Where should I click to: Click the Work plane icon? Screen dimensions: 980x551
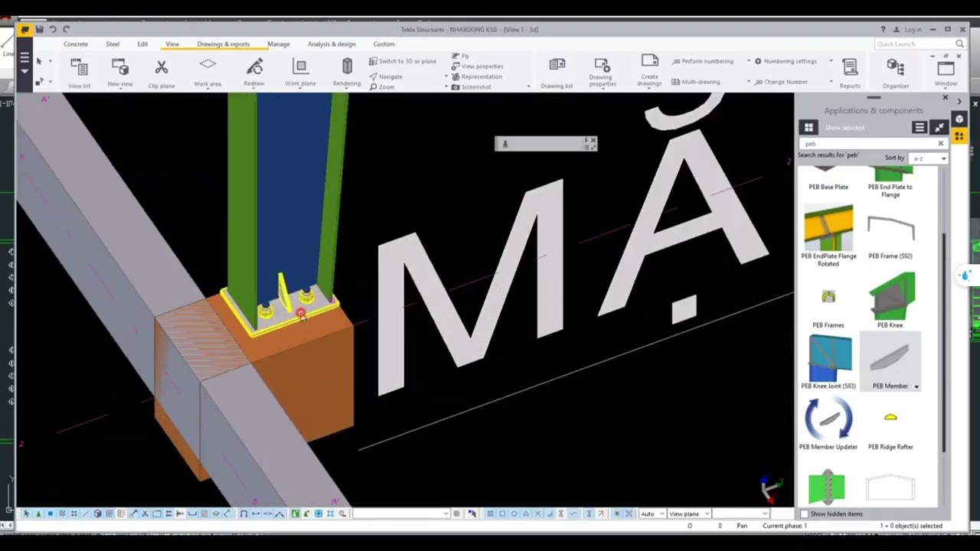tap(300, 67)
